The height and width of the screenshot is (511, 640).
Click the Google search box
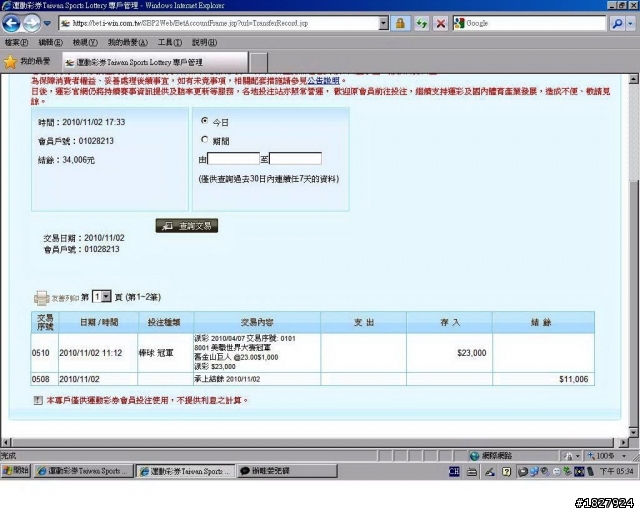(530, 23)
